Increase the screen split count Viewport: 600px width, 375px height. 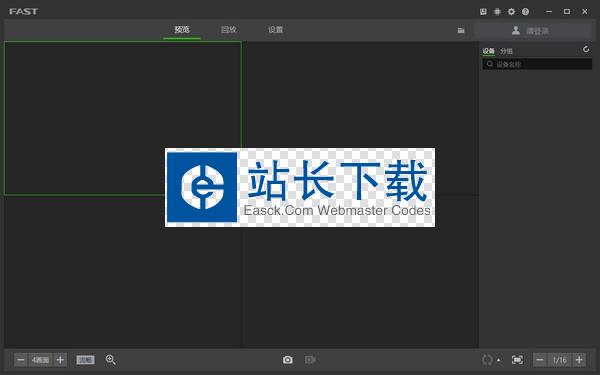point(60,360)
